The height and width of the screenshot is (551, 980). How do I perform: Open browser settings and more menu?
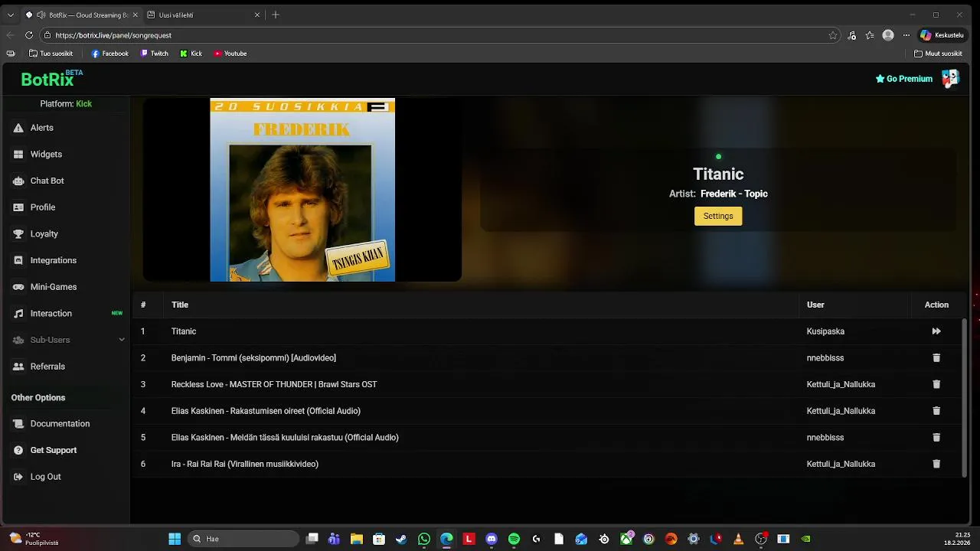[x=906, y=35]
